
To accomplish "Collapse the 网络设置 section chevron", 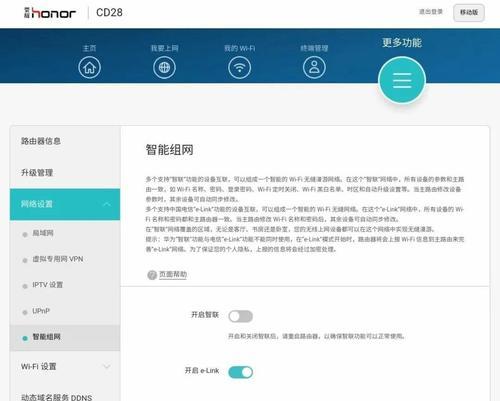I will (x=107, y=204).
